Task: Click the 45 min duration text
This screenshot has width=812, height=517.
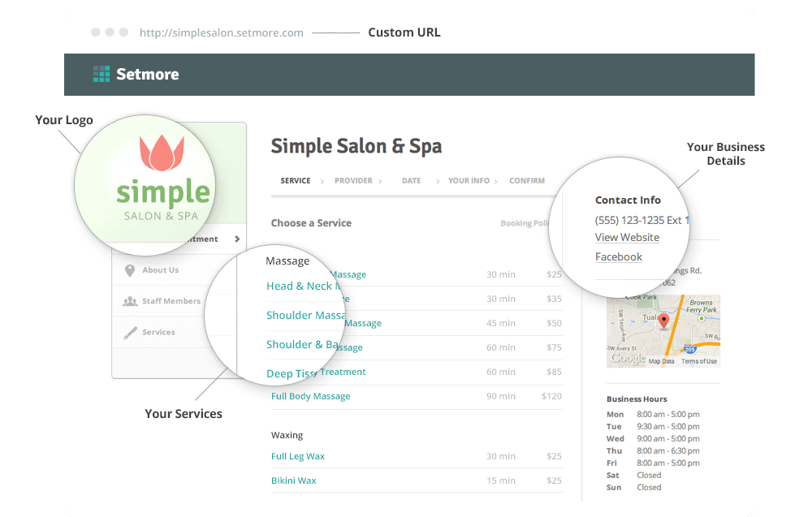Action: (501, 324)
